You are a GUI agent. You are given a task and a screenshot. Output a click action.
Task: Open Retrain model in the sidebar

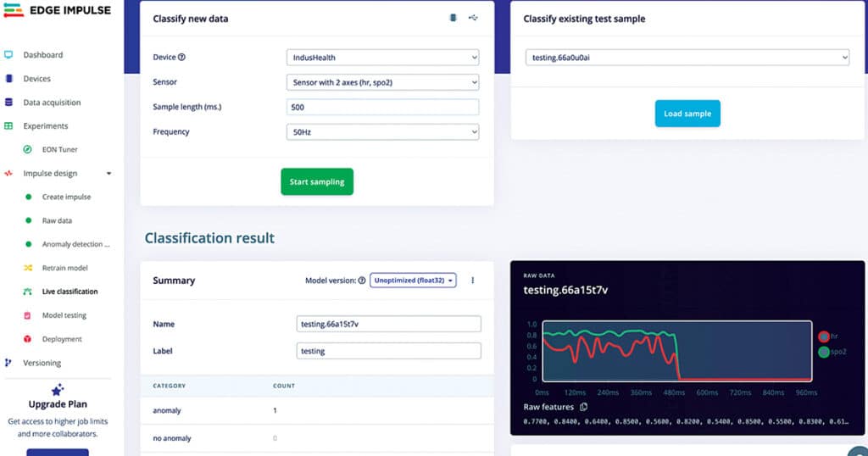click(x=64, y=268)
